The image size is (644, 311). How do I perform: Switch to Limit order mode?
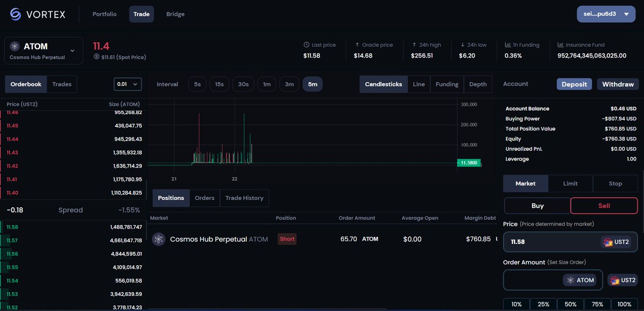(x=570, y=183)
